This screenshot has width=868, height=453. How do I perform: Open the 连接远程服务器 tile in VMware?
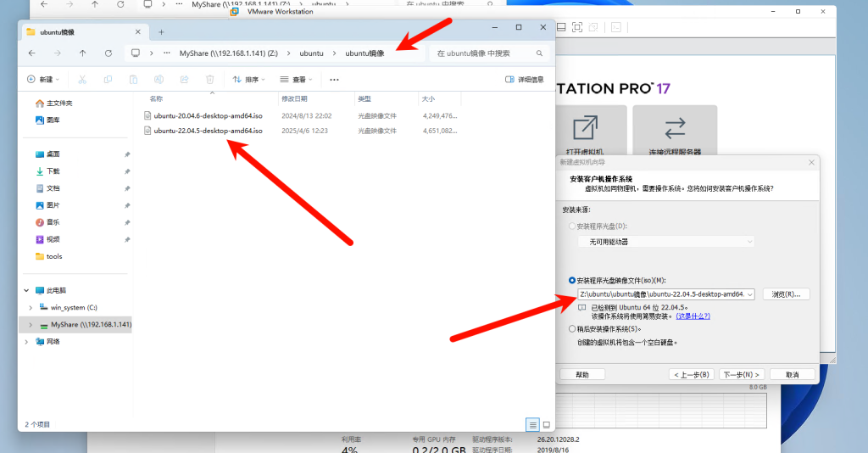click(x=675, y=131)
